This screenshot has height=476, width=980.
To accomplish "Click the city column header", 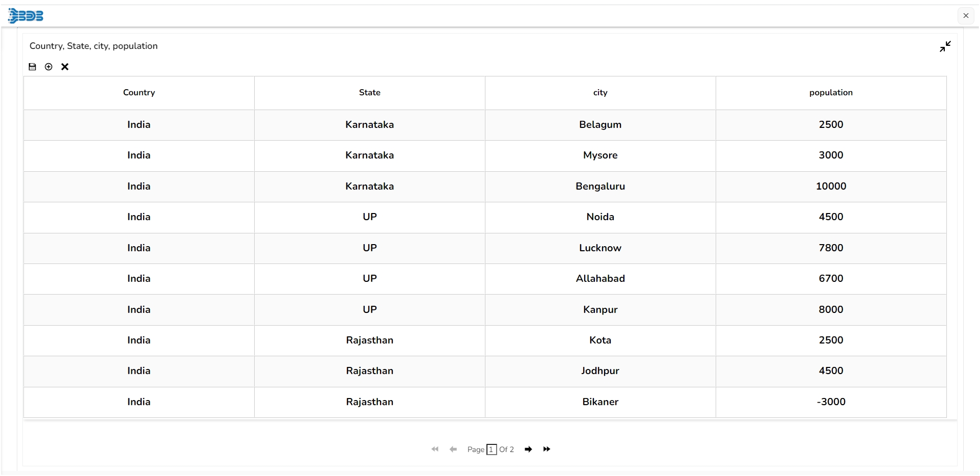I will pyautogui.click(x=601, y=93).
